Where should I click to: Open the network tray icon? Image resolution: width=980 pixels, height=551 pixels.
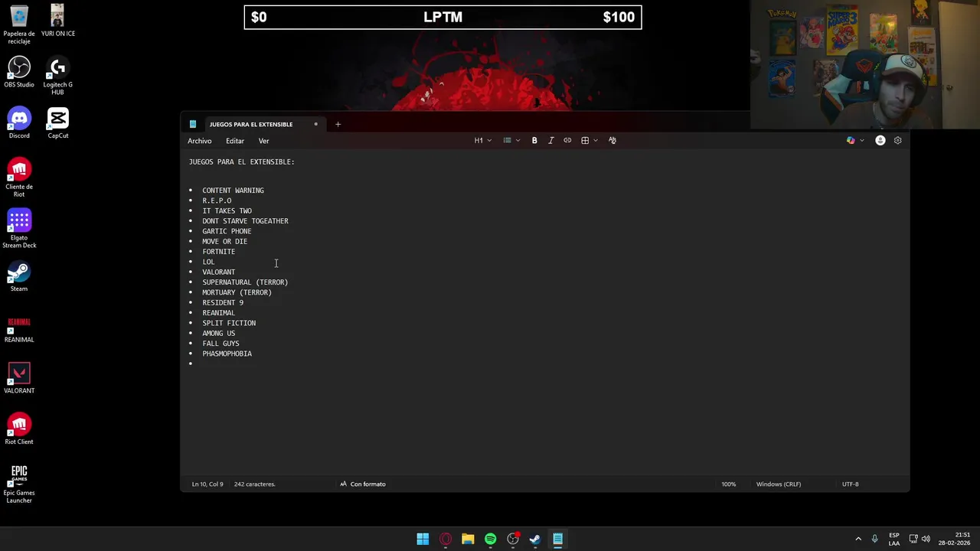click(x=913, y=539)
